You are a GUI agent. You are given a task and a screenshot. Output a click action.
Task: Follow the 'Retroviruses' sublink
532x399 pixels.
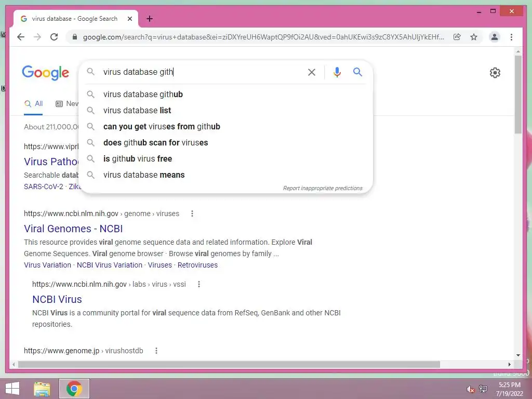197,265
